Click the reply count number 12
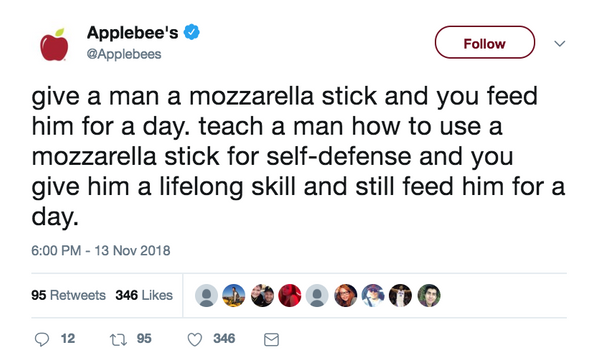Viewport: 600px width, 363px height. (x=68, y=339)
